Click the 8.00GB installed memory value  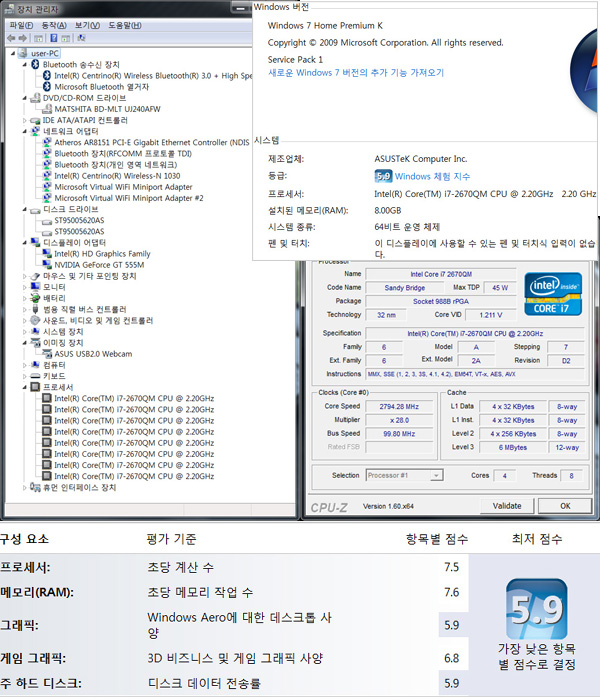(x=388, y=210)
